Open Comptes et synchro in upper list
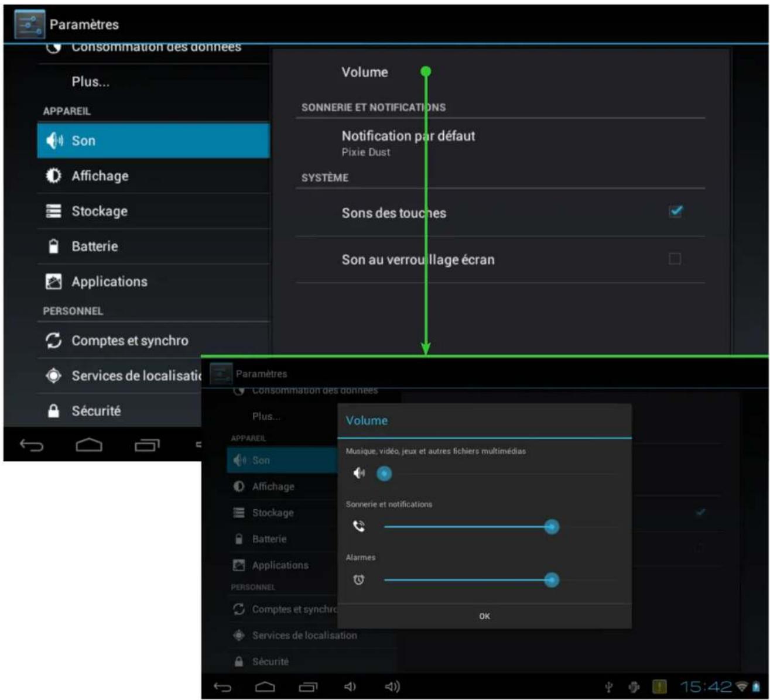The height and width of the screenshot is (700, 770). click(x=153, y=340)
